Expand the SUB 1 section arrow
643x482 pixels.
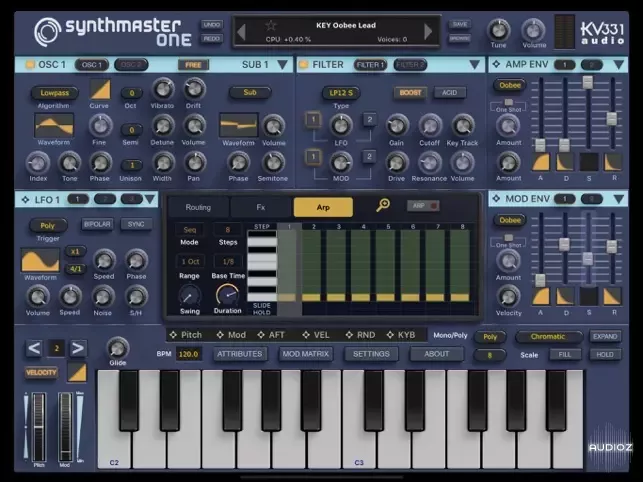pos(283,65)
